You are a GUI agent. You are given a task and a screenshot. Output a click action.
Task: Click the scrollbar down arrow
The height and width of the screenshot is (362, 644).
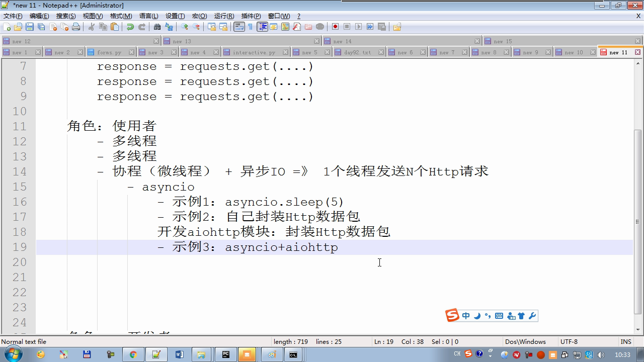638,329
